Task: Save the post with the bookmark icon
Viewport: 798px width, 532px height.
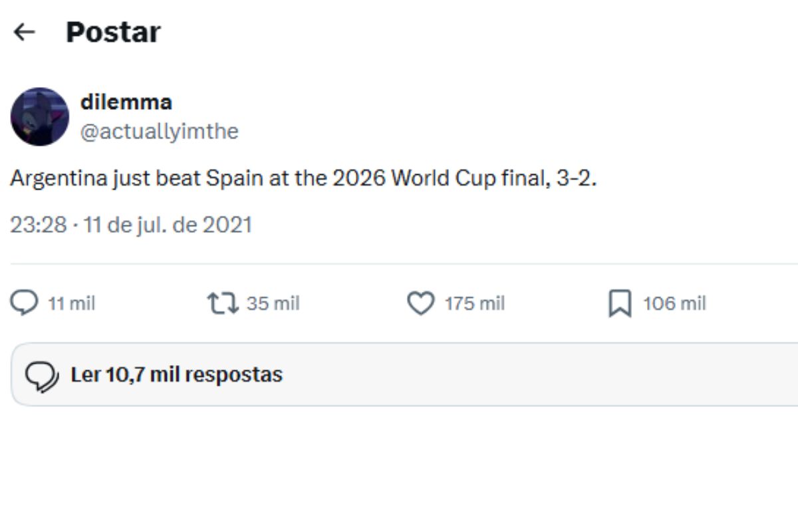Action: (620, 304)
